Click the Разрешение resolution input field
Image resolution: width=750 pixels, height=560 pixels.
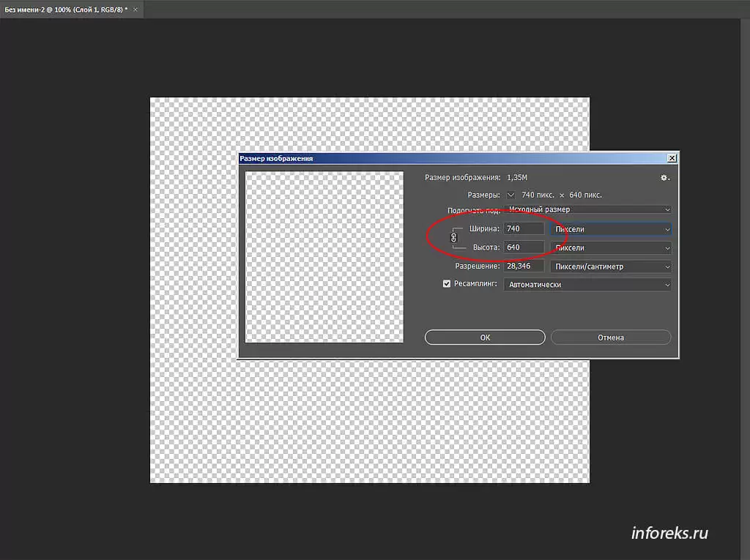524,266
